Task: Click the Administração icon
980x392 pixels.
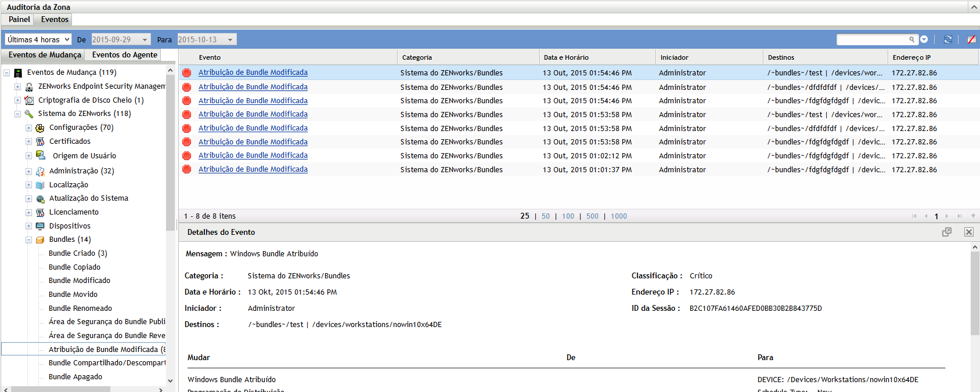Action: coord(40,171)
